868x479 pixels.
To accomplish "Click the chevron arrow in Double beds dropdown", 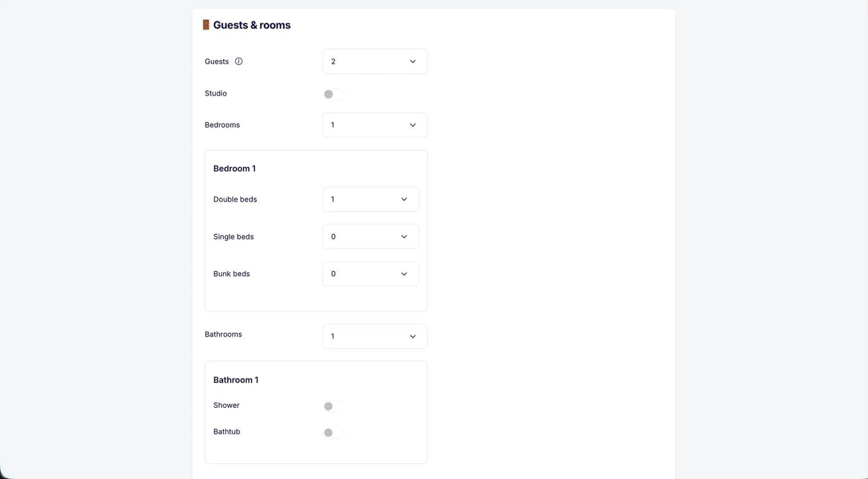I will coord(404,199).
